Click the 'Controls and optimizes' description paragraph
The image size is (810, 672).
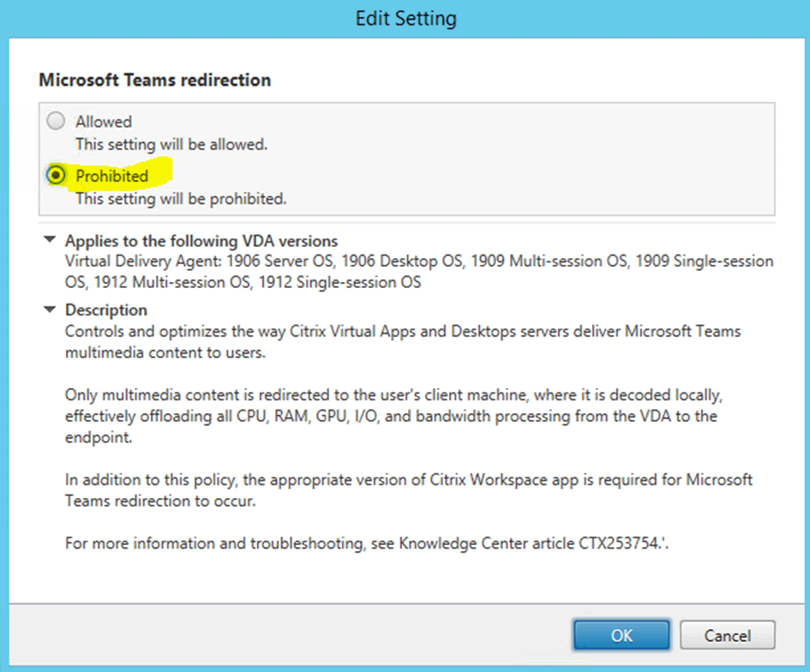(x=403, y=341)
